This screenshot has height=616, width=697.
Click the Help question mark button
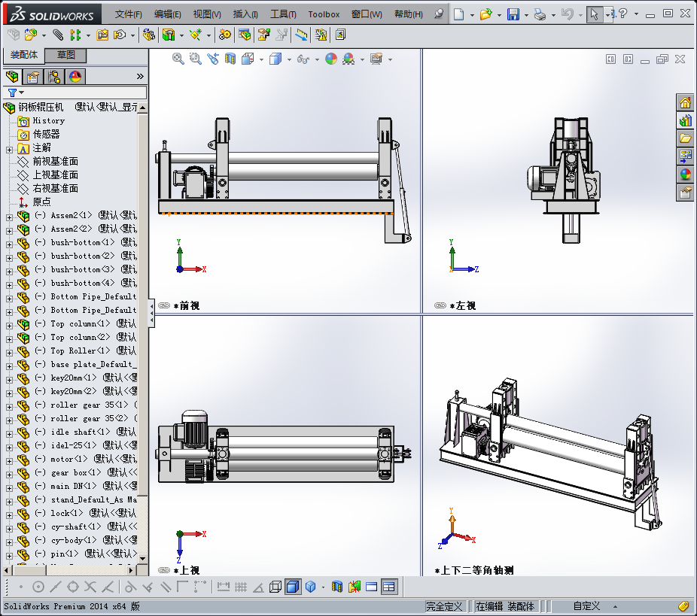[x=622, y=14]
